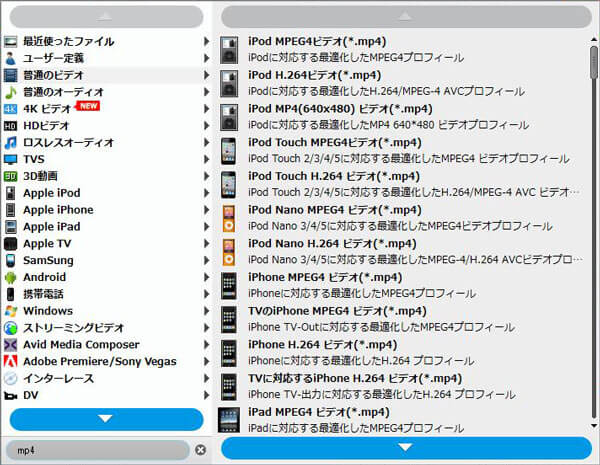Click the general video film icon
600x465 pixels.
pyautogui.click(x=11, y=75)
